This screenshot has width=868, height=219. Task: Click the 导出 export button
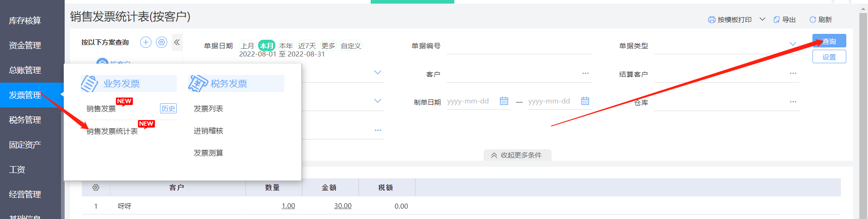[785, 20]
